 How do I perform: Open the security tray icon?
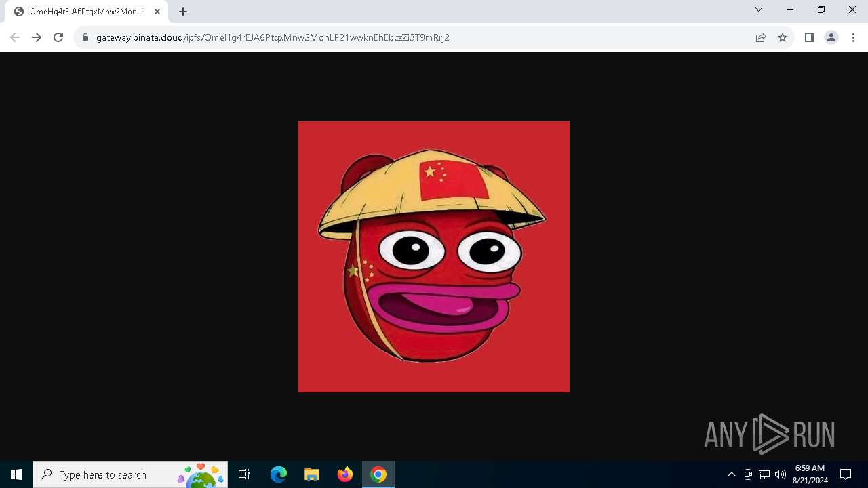[x=748, y=474]
